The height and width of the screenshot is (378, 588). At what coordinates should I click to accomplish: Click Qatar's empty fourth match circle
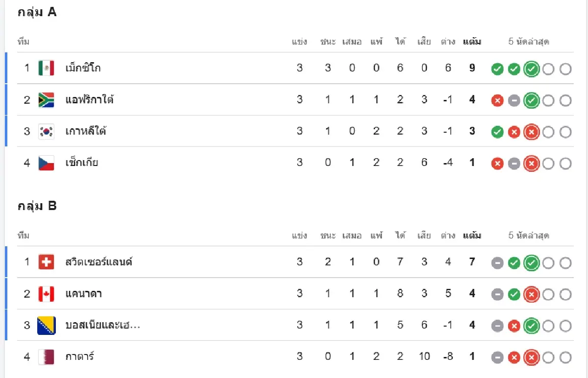(548, 358)
